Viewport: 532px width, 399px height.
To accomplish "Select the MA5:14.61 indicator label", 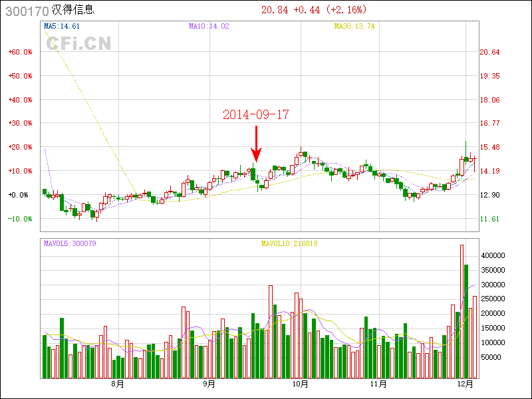I will (x=61, y=26).
